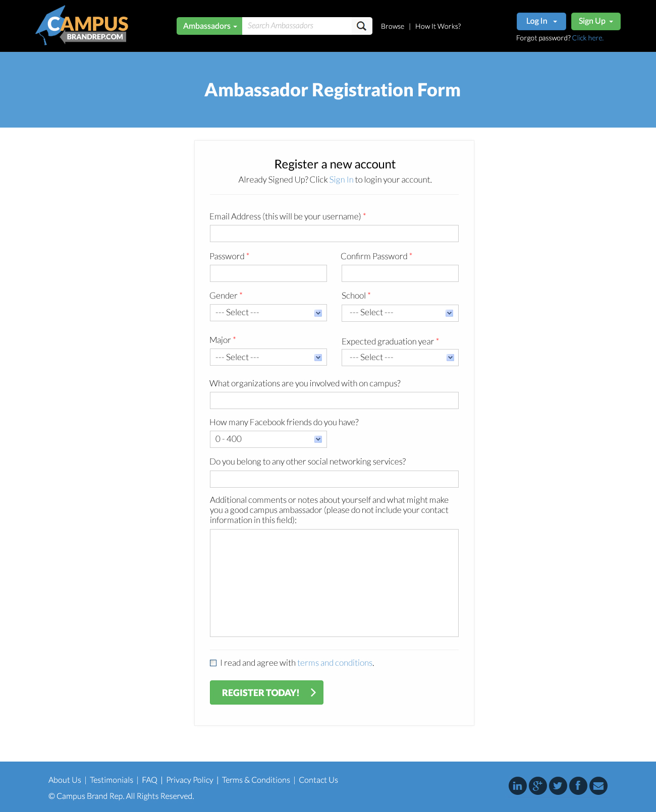The width and height of the screenshot is (656, 812).
Task: Open the Twitter footer icon
Action: 558,786
